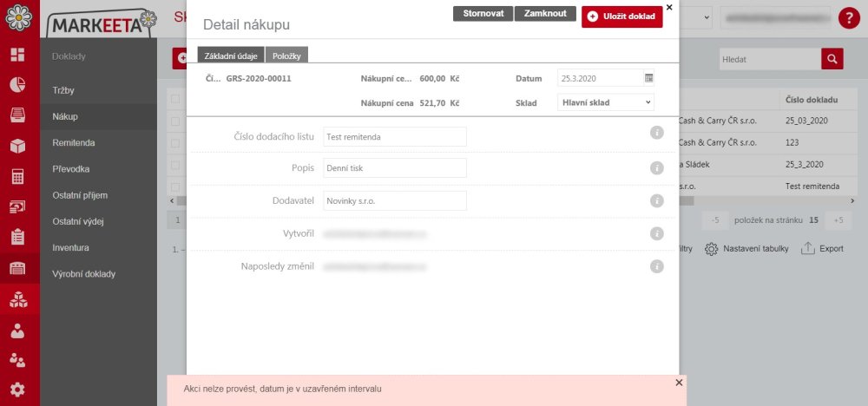Open the user group sidebar icon

pyautogui.click(x=17, y=360)
